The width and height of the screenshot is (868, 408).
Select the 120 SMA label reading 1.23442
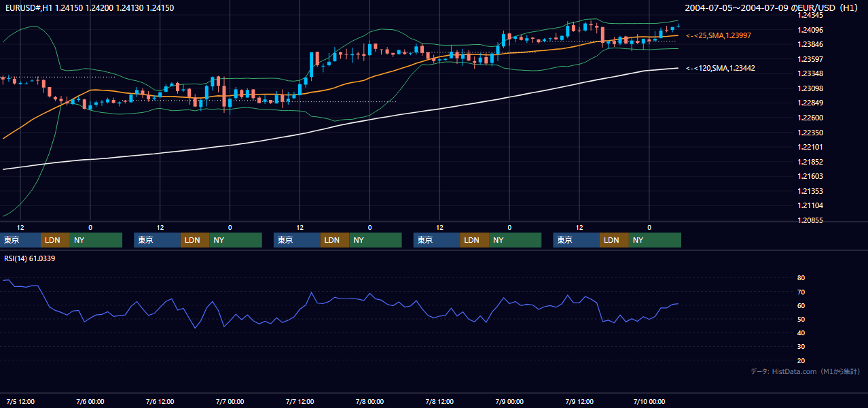[x=722, y=68]
